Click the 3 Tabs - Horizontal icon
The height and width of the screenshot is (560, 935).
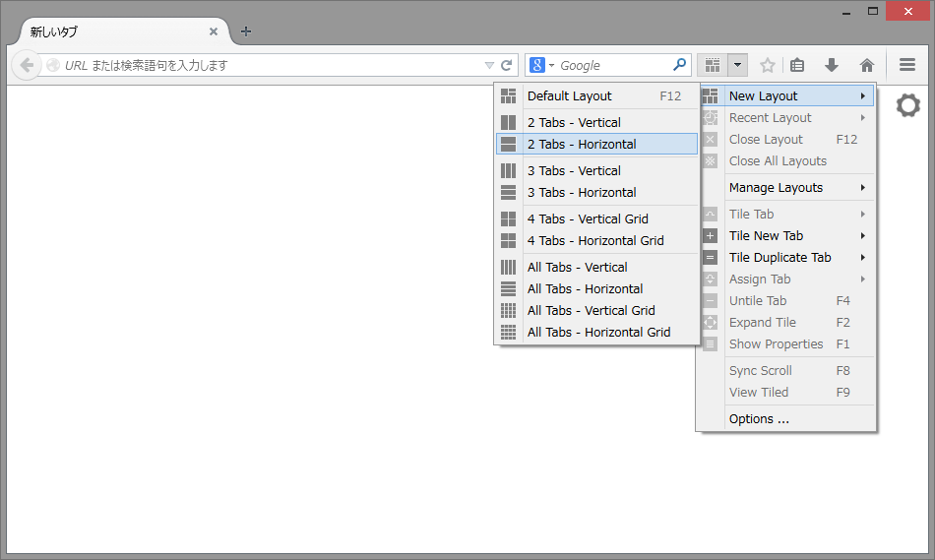coord(508,193)
